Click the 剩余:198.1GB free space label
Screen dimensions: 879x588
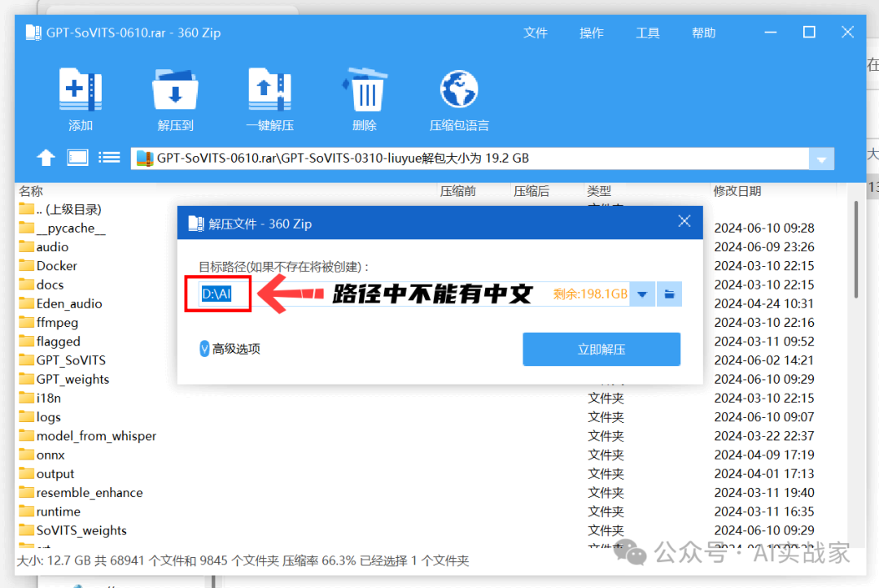pos(590,294)
